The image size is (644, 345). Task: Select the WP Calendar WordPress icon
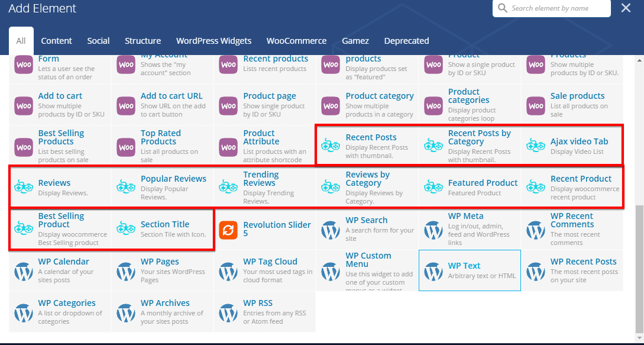point(24,270)
